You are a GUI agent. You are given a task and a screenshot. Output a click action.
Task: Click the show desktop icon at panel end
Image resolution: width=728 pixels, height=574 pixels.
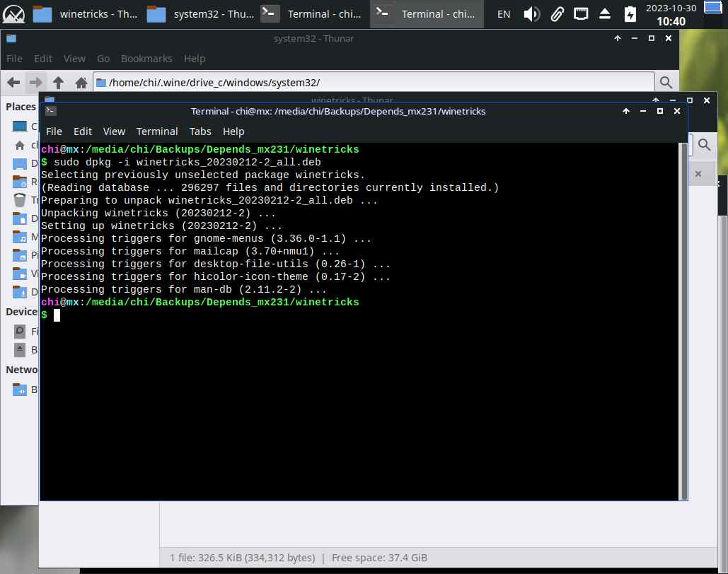click(712, 8)
